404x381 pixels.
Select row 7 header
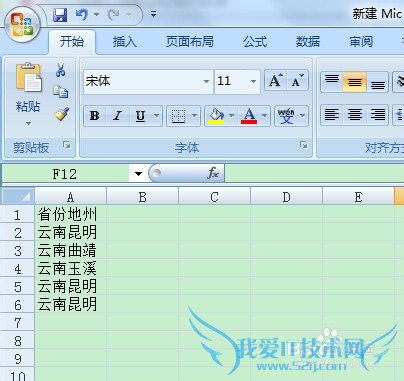tap(17, 322)
